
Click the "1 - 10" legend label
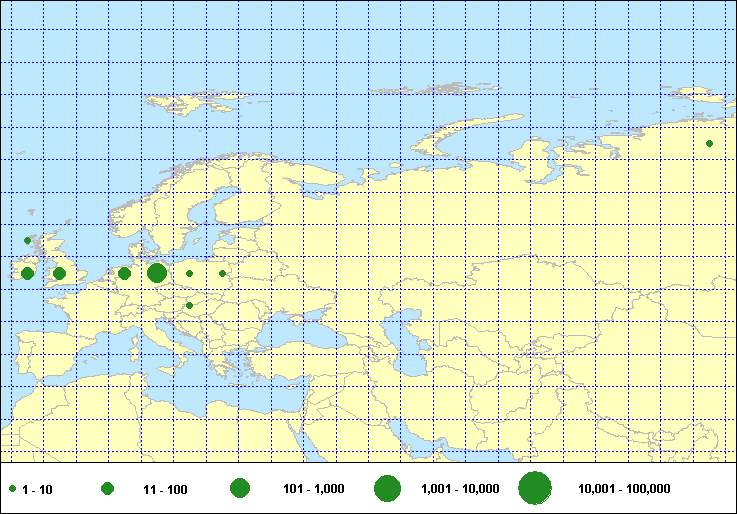click(x=37, y=489)
